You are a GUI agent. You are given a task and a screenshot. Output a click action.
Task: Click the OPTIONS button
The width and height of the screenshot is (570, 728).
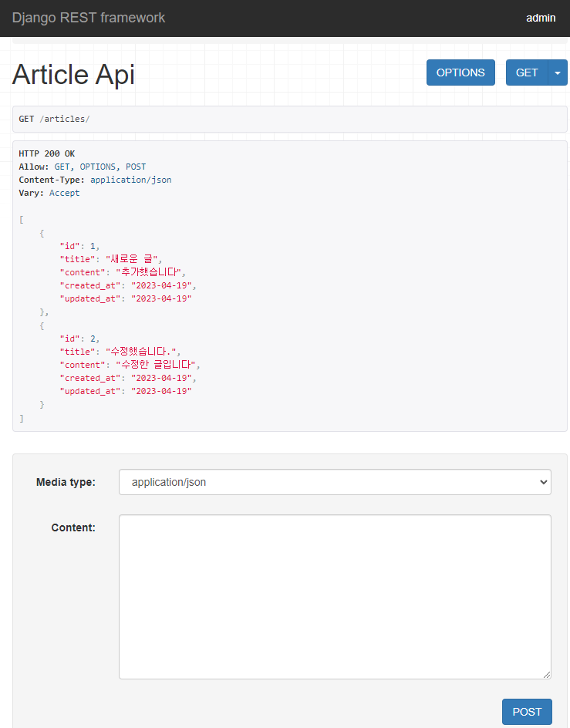point(460,72)
